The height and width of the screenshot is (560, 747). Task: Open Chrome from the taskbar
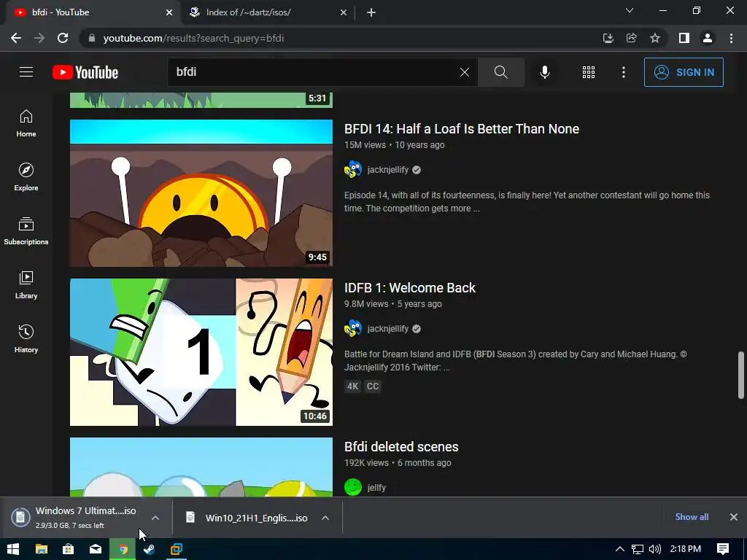(x=123, y=549)
